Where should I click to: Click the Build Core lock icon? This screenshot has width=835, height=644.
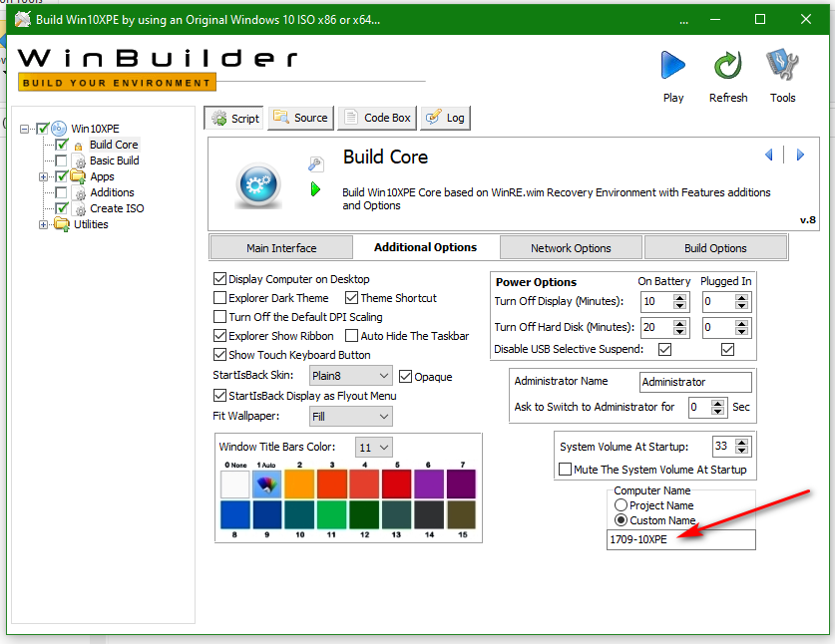click(x=78, y=146)
